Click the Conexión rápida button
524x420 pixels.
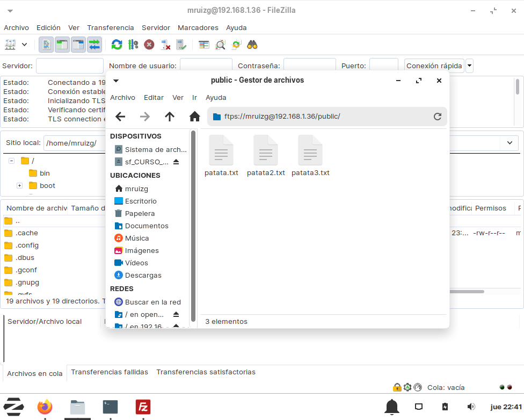434,66
